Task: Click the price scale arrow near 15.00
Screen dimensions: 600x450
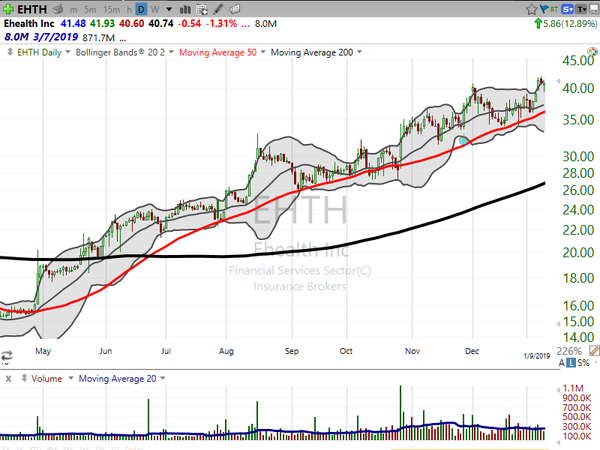Action: tap(558, 324)
